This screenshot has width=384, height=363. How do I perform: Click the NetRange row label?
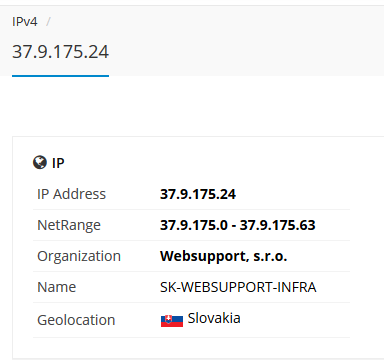coord(69,225)
